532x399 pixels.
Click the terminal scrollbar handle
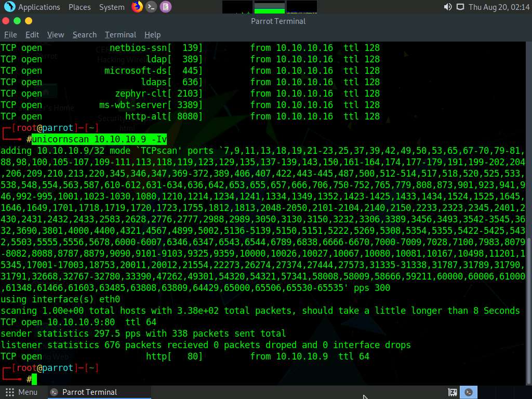[528, 311]
